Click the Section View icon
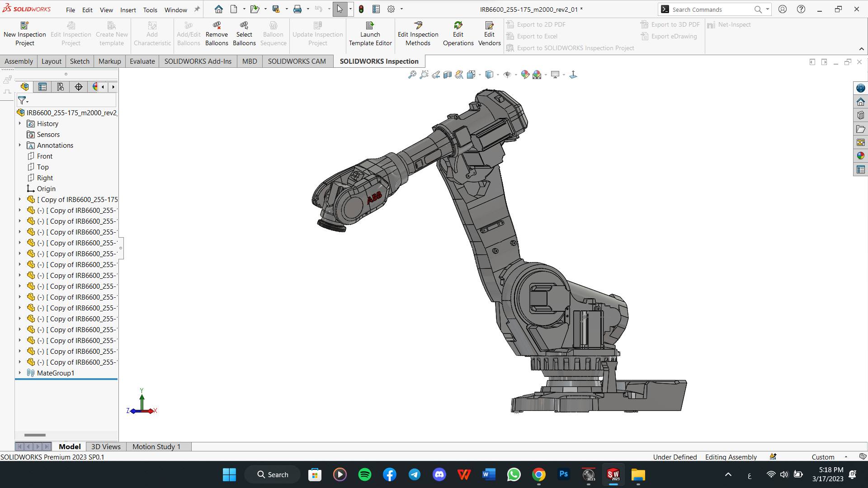The height and width of the screenshot is (488, 868). [448, 75]
